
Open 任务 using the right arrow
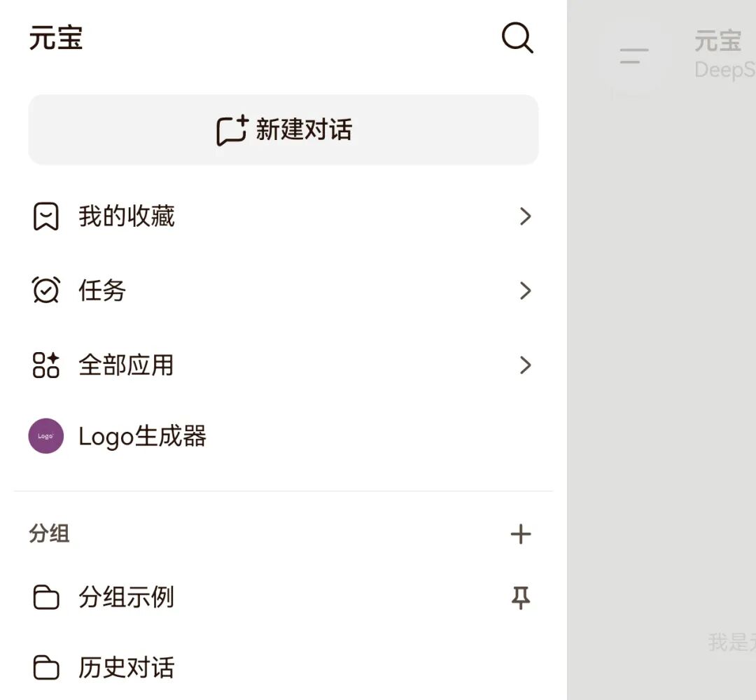(526, 290)
